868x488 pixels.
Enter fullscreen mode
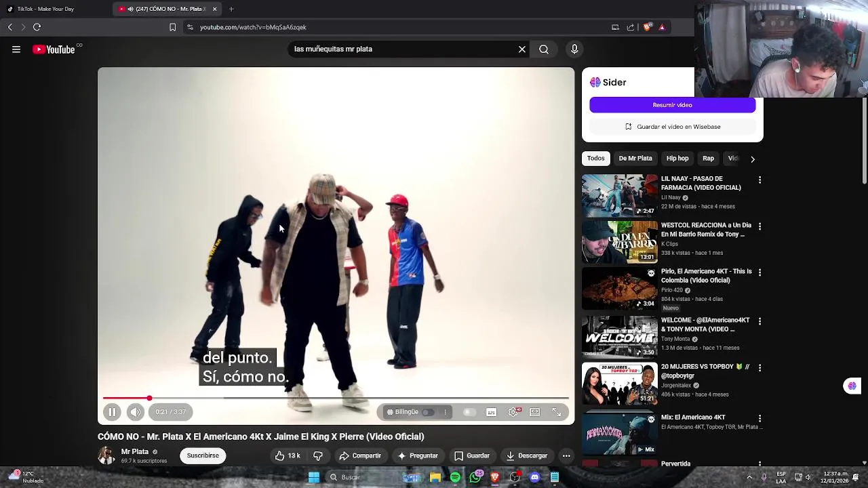coord(557,412)
